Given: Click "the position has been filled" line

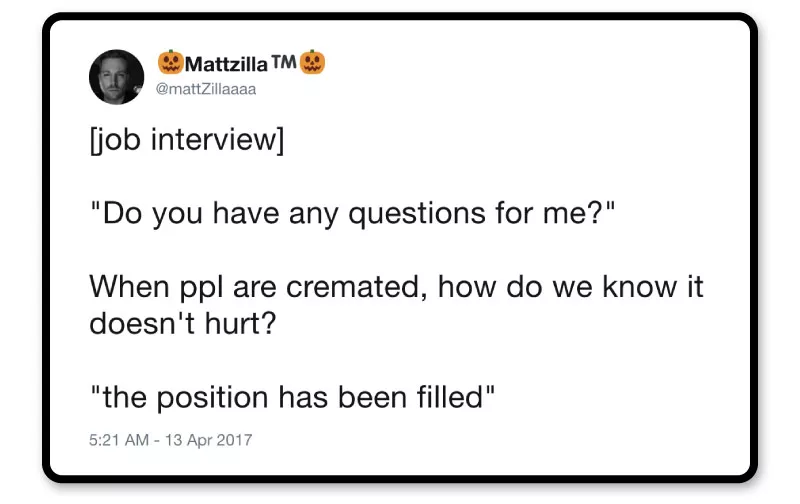Looking at the screenshot, I should 292,398.
